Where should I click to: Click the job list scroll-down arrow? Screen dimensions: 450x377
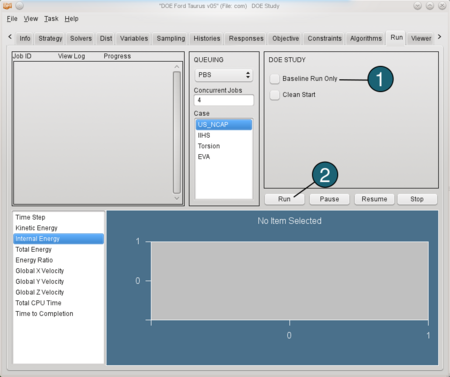point(177,198)
